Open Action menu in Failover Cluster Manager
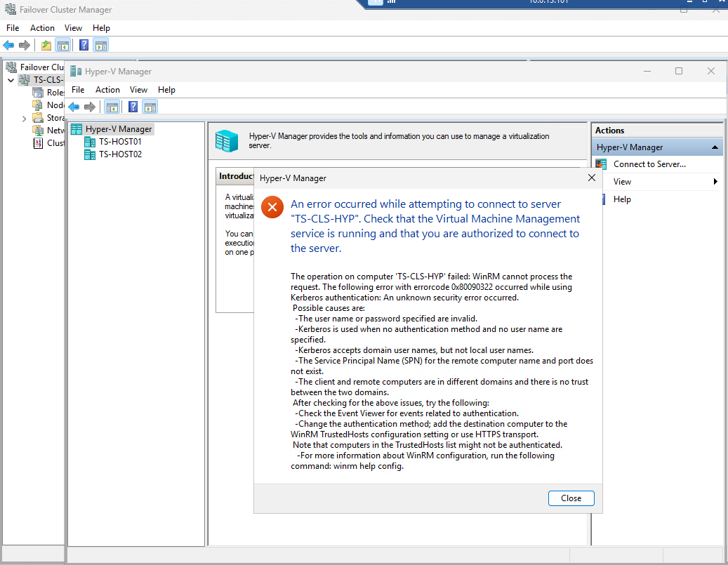The height and width of the screenshot is (565, 728). tap(42, 28)
